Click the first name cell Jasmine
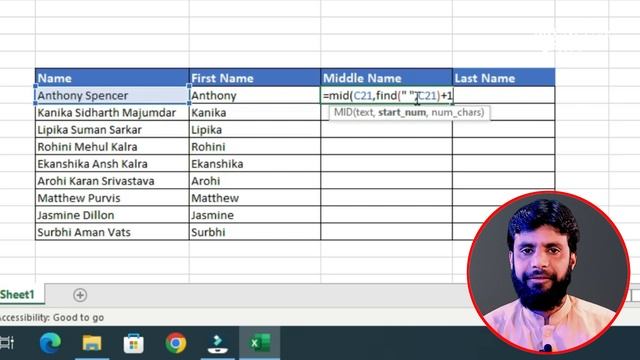 click(x=255, y=215)
